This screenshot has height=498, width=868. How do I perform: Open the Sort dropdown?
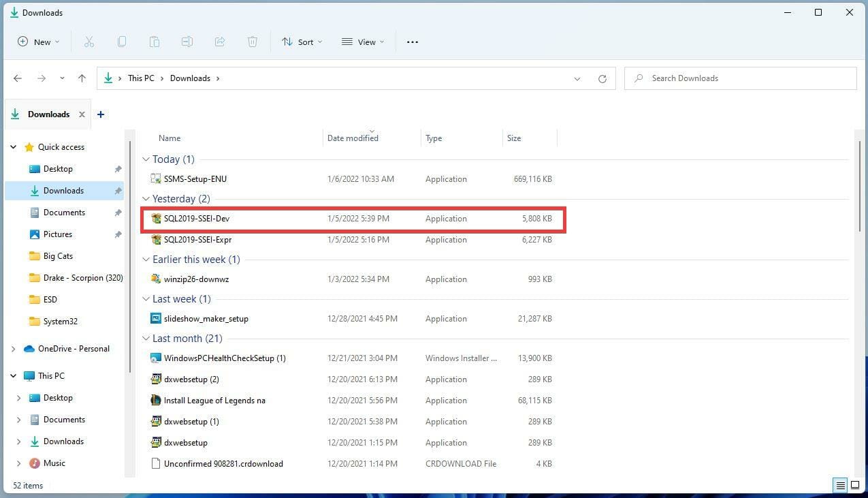click(302, 42)
